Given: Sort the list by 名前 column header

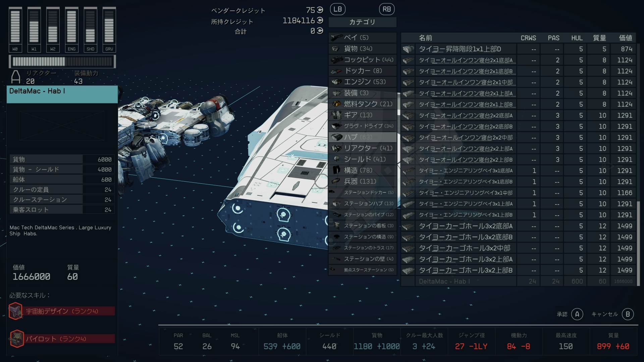Looking at the screenshot, I should pyautogui.click(x=425, y=38).
